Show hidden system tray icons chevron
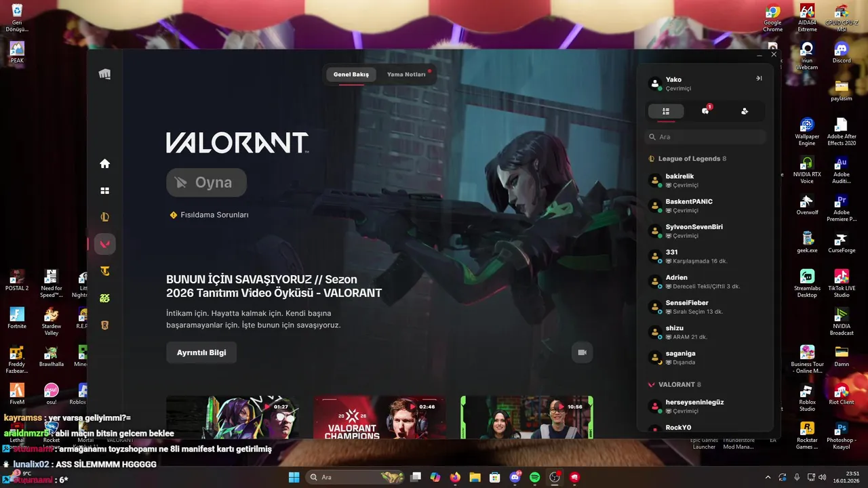This screenshot has width=868, height=488. point(768,477)
